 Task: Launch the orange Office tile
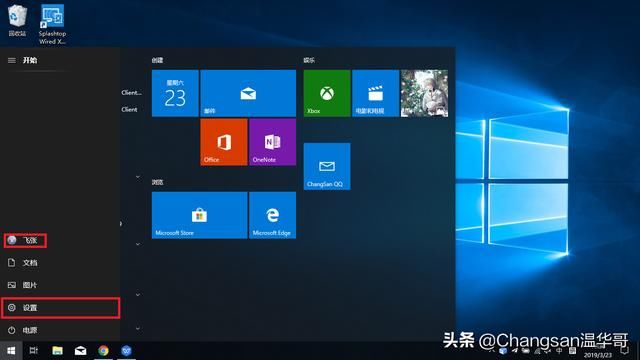(224, 142)
